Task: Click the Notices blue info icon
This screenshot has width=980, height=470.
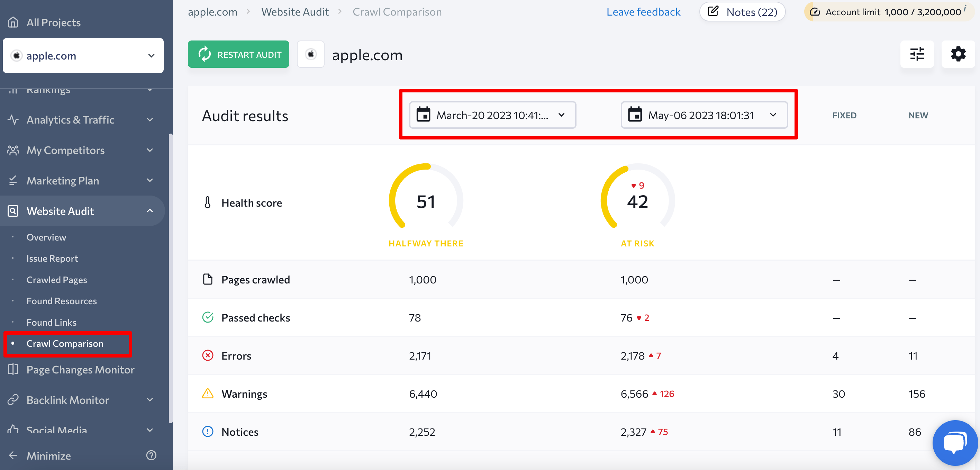Action: 207,431
